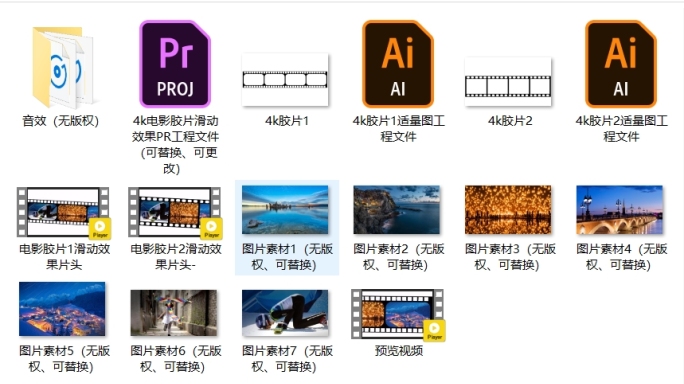Select the 图片素材2 coastal village thumbnail
The height and width of the screenshot is (384, 684).
pos(397,210)
